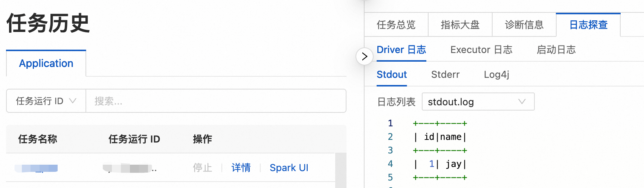The height and width of the screenshot is (188, 644).
Task: Expand the stdout.log log list dropdown
Action: tap(478, 102)
